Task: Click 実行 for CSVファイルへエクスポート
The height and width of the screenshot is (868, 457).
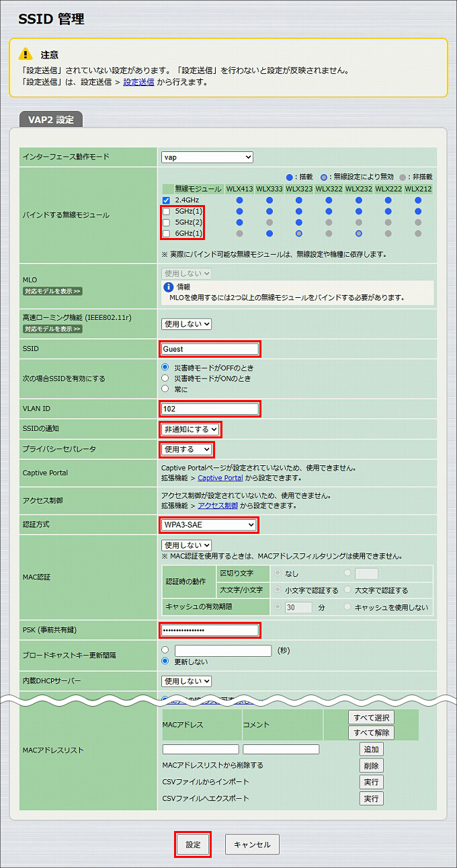Action: pyautogui.click(x=371, y=799)
